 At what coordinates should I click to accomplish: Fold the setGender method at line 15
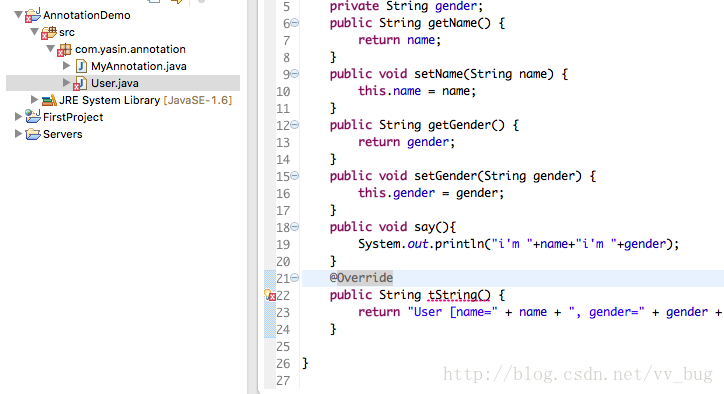pos(295,176)
